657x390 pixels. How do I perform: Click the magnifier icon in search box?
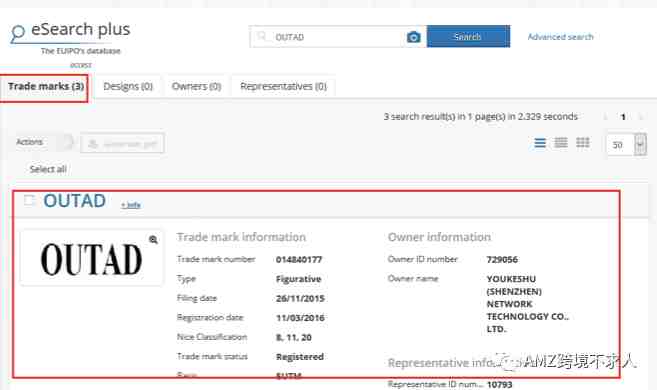coord(262,36)
